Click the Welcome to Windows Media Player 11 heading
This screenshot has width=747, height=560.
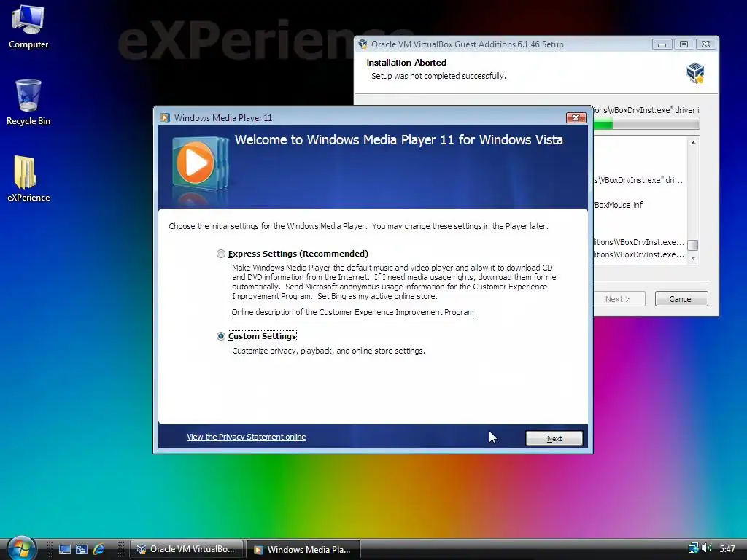pyautogui.click(x=399, y=139)
